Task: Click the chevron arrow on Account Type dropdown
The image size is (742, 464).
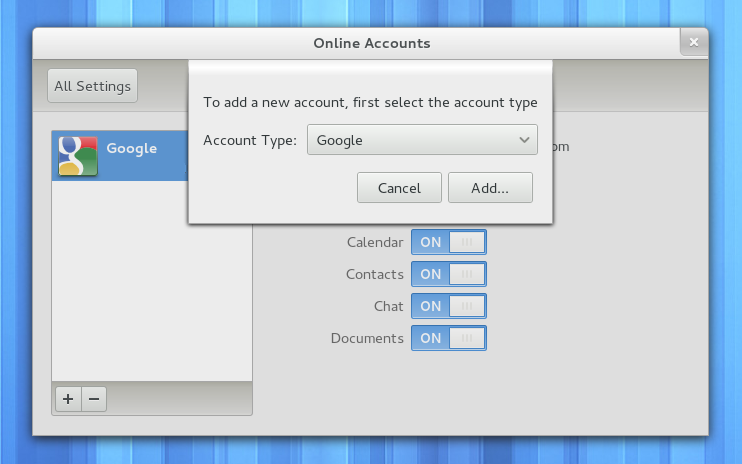Action: pyautogui.click(x=525, y=140)
